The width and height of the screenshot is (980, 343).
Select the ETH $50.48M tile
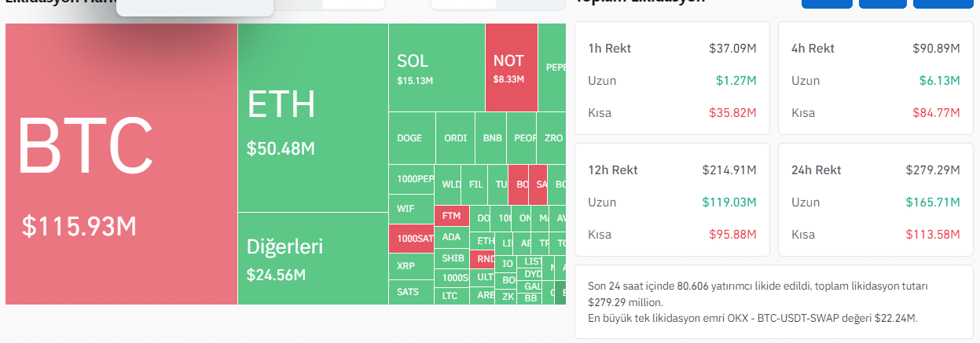(312, 118)
